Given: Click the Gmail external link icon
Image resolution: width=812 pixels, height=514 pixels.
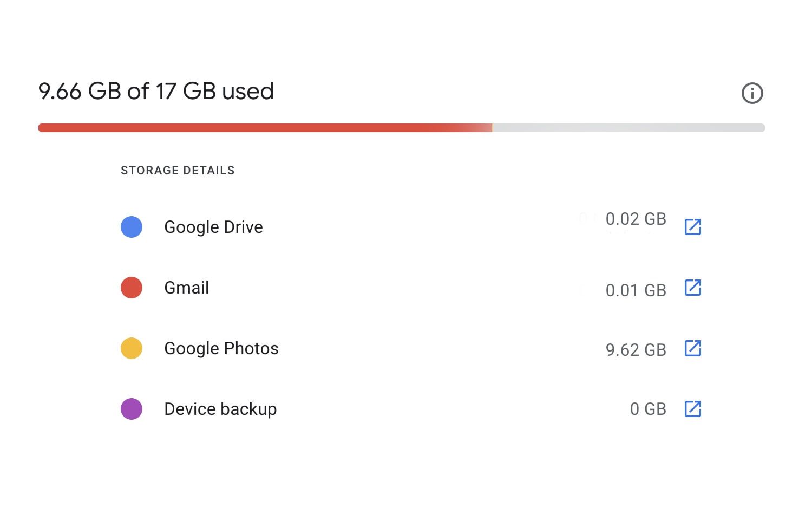Looking at the screenshot, I should pos(693,288).
